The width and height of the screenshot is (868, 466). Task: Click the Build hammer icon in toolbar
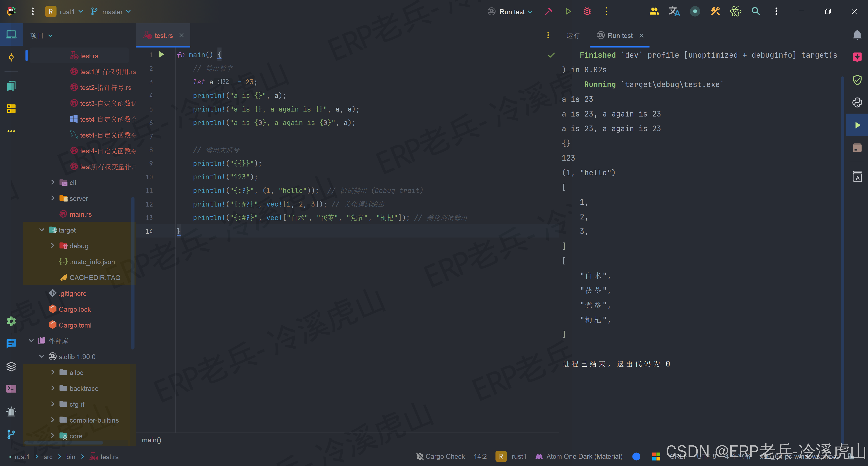pyautogui.click(x=549, y=12)
